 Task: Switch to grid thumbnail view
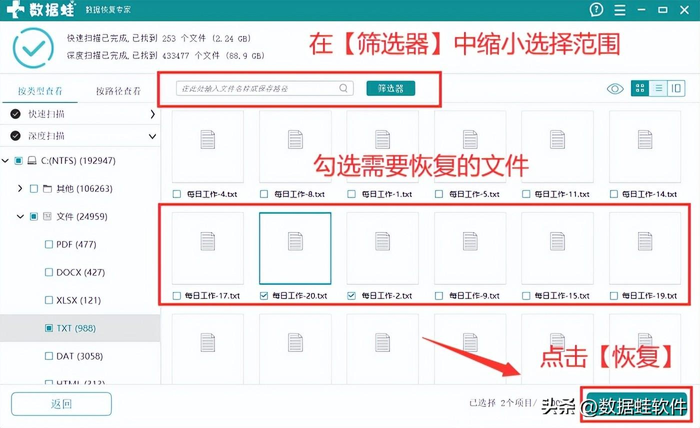point(640,88)
